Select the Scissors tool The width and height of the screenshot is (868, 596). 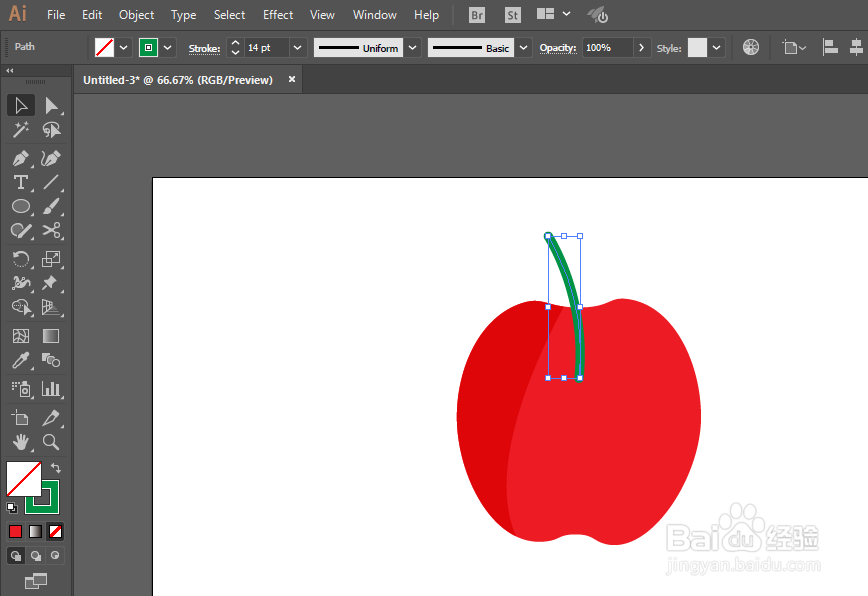click(x=51, y=230)
